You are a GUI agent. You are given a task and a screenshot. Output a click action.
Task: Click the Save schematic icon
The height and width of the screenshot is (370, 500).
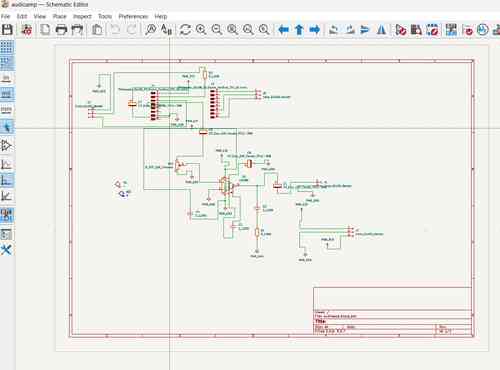coord(7,30)
